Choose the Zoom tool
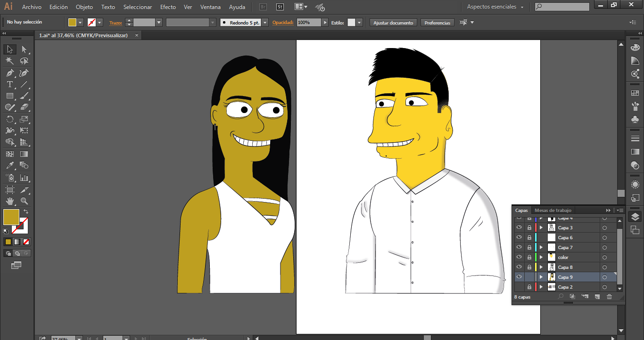The height and width of the screenshot is (340, 644). point(24,202)
